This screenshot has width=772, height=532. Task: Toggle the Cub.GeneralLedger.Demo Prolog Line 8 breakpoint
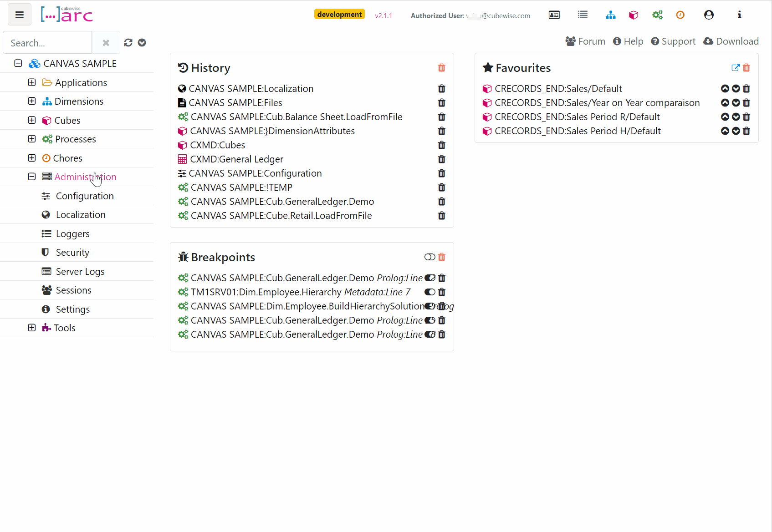(429, 334)
